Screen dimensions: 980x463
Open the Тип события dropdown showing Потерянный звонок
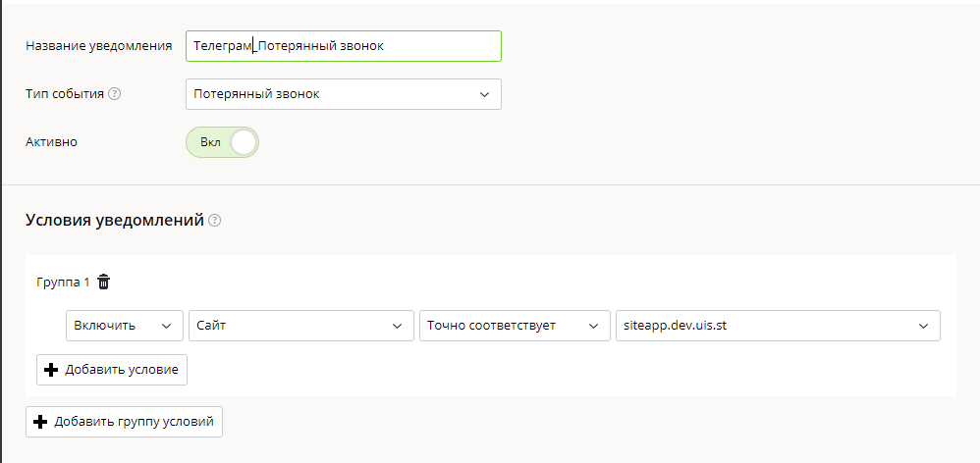(x=343, y=94)
